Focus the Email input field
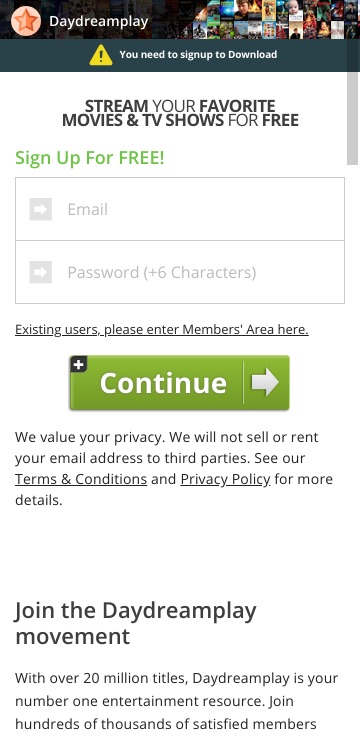Viewport: 360px width, 740px height. click(x=180, y=209)
